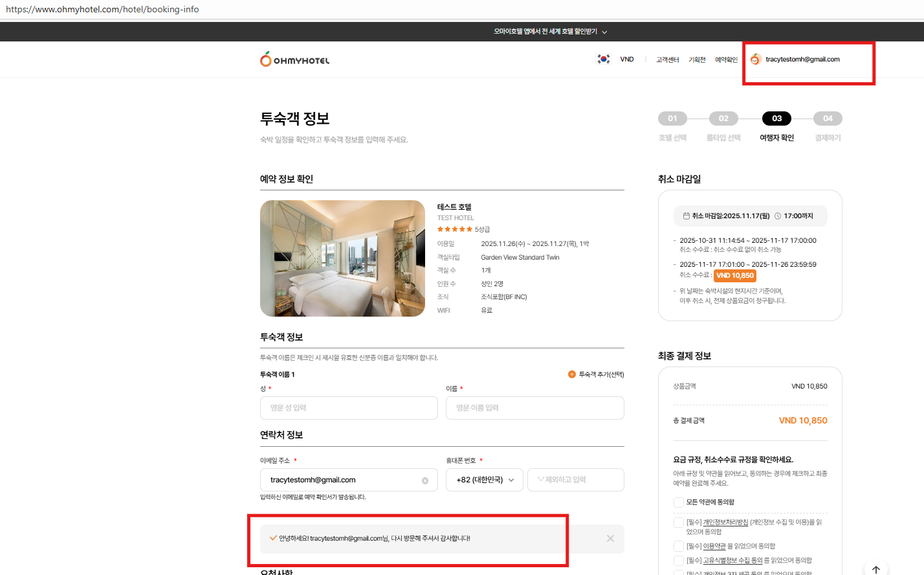Open the hotel room photo thumbnail
Image resolution: width=924 pixels, height=575 pixels.
342,258
